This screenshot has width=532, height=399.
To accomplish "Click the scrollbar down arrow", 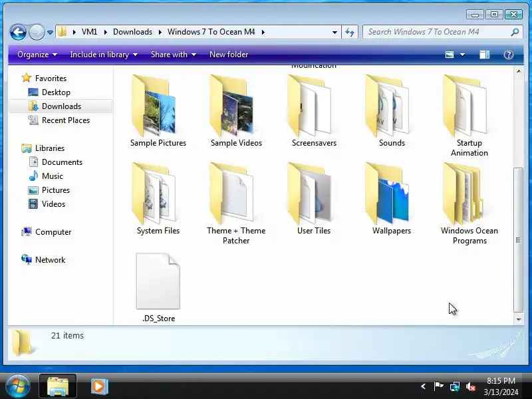I will tap(519, 319).
